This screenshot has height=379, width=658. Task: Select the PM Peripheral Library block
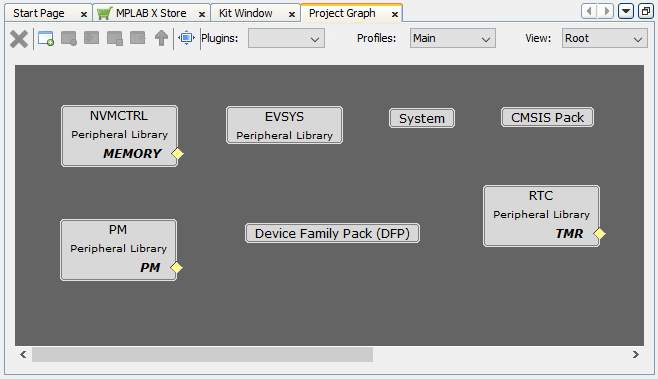click(118, 250)
